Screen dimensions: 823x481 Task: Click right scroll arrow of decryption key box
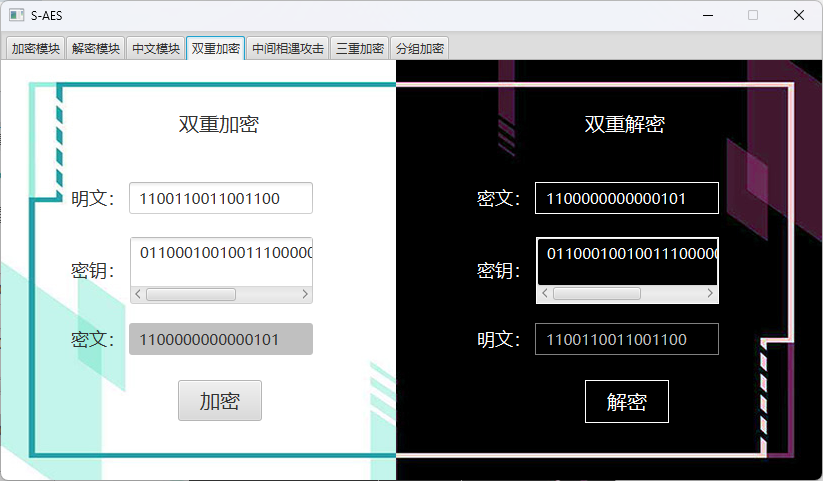tap(711, 294)
